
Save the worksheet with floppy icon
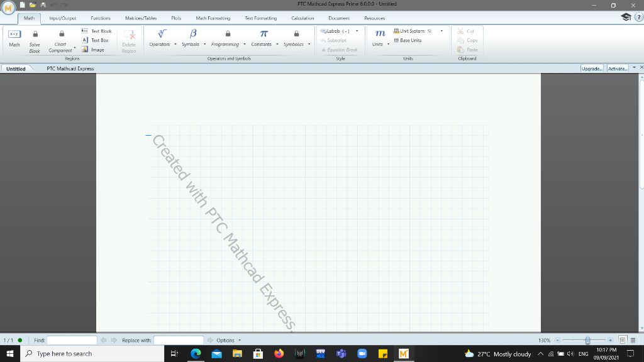click(43, 5)
